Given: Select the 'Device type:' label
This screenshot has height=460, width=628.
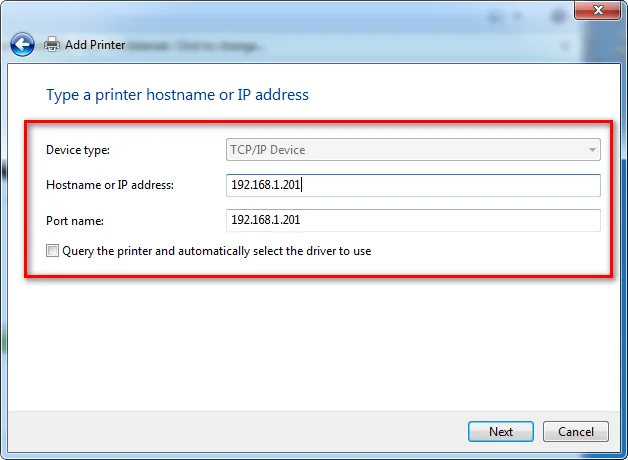Looking at the screenshot, I should tap(78, 150).
